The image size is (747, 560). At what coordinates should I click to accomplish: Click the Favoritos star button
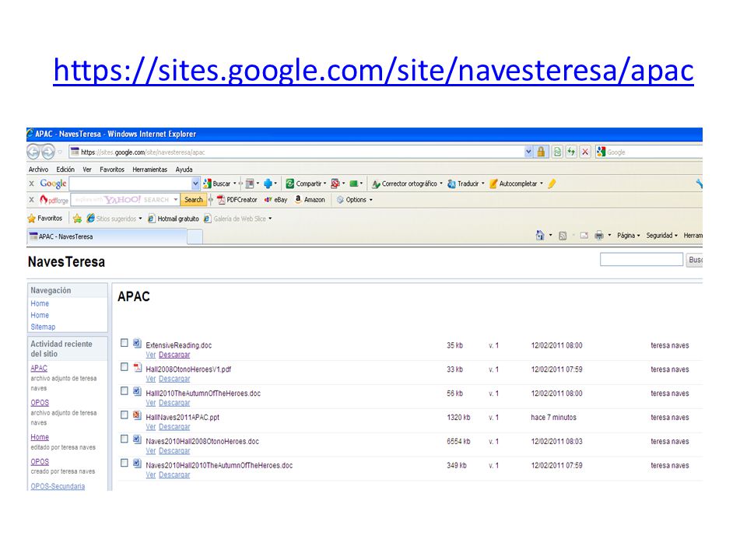click(x=45, y=219)
